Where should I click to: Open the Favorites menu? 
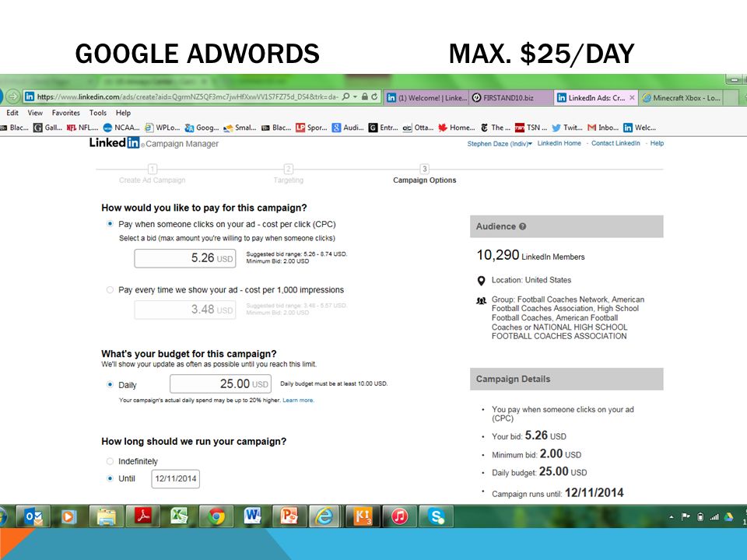tap(65, 113)
